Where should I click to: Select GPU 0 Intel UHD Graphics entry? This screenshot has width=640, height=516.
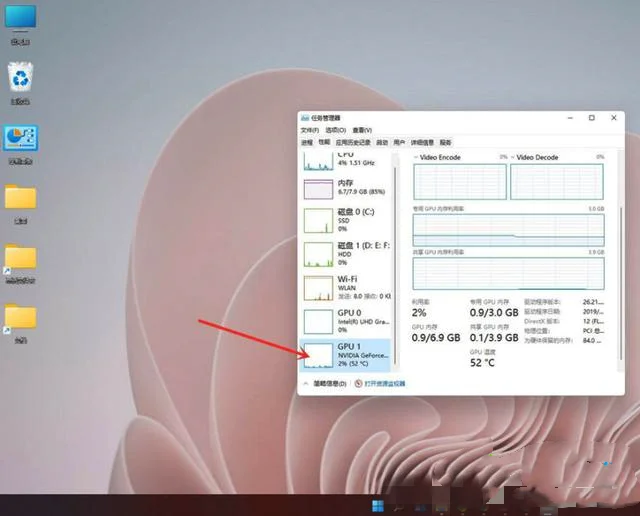click(x=347, y=320)
